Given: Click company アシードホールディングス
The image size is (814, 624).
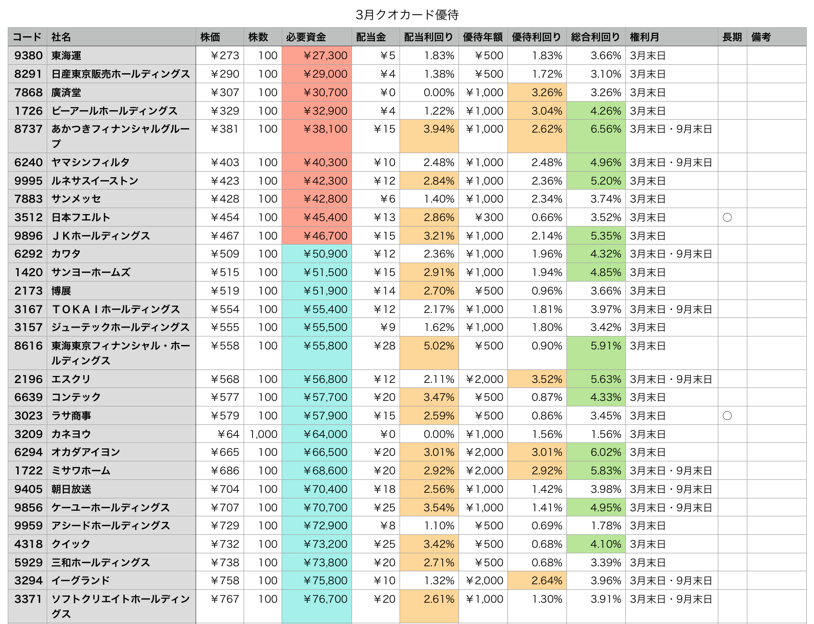Looking at the screenshot, I should [x=110, y=525].
